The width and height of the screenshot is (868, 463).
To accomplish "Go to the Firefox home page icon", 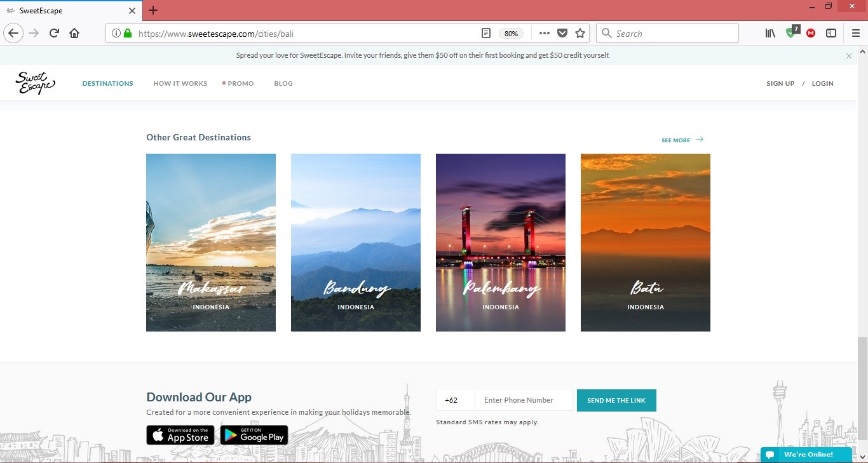I will (x=74, y=33).
